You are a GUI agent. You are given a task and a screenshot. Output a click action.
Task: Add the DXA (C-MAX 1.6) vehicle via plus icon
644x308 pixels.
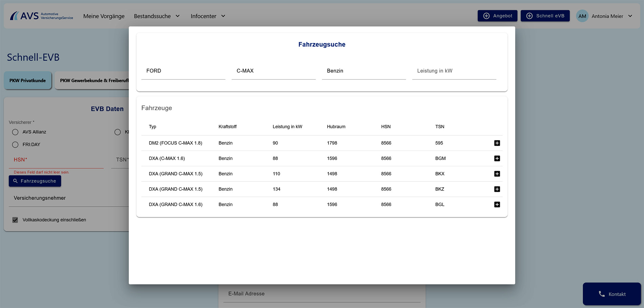pyautogui.click(x=497, y=158)
